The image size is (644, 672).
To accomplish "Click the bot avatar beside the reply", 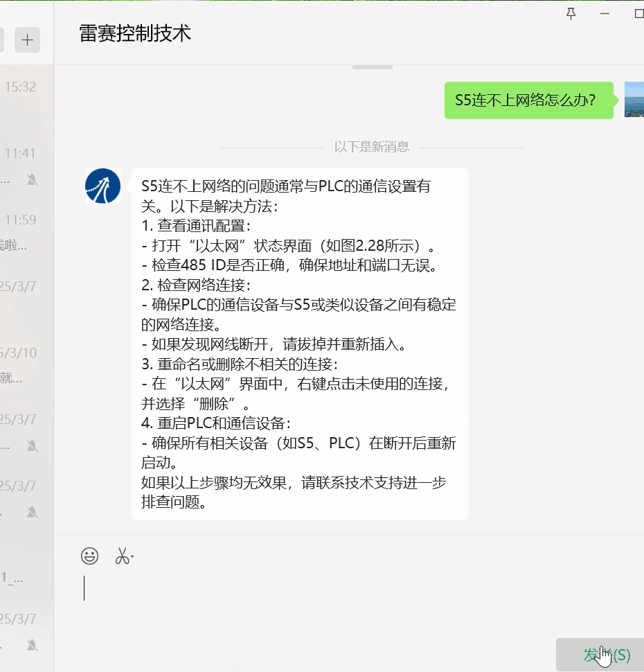I will pyautogui.click(x=102, y=186).
